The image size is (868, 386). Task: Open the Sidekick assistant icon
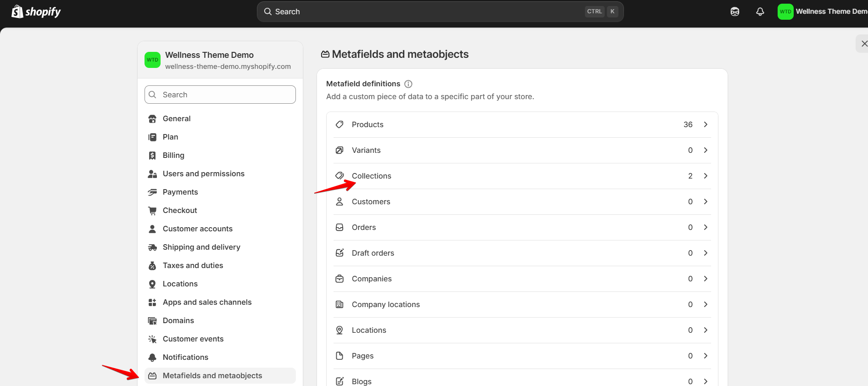[735, 11]
